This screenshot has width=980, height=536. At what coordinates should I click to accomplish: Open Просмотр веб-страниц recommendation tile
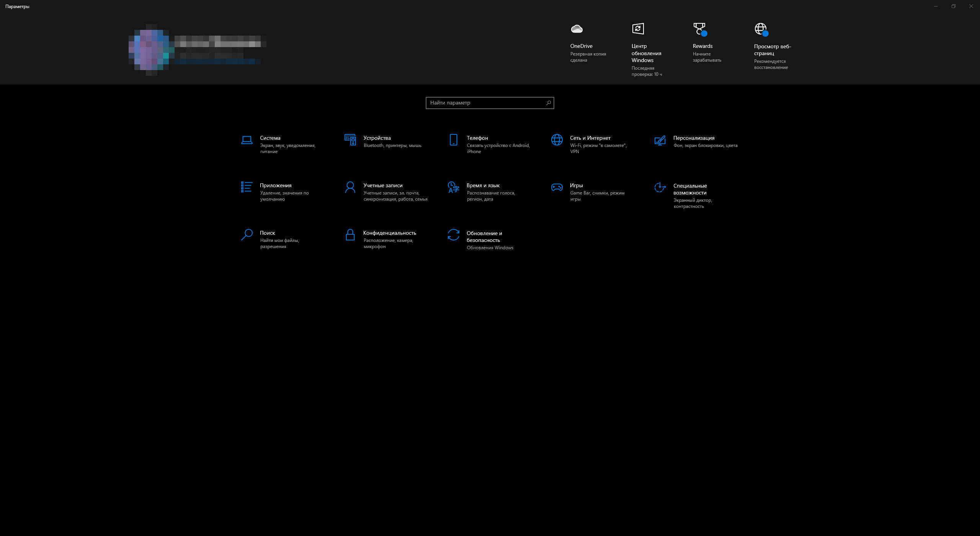[x=761, y=29]
